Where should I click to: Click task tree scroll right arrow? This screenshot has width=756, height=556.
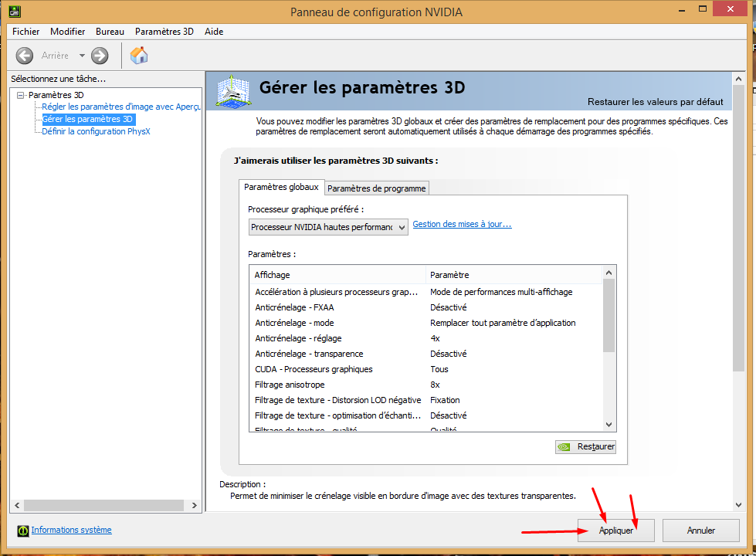click(195, 505)
